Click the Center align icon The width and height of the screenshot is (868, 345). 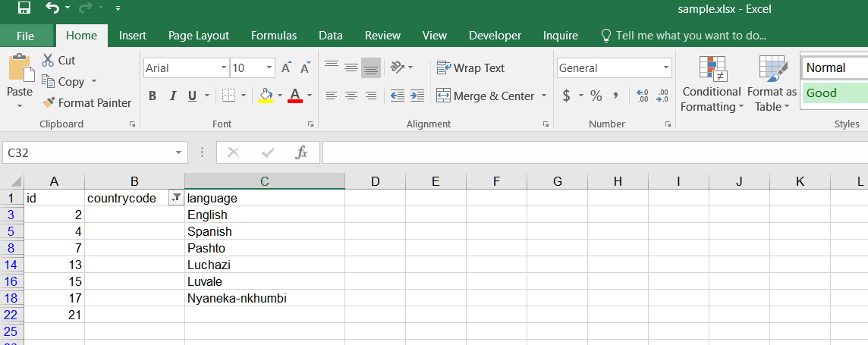[351, 96]
